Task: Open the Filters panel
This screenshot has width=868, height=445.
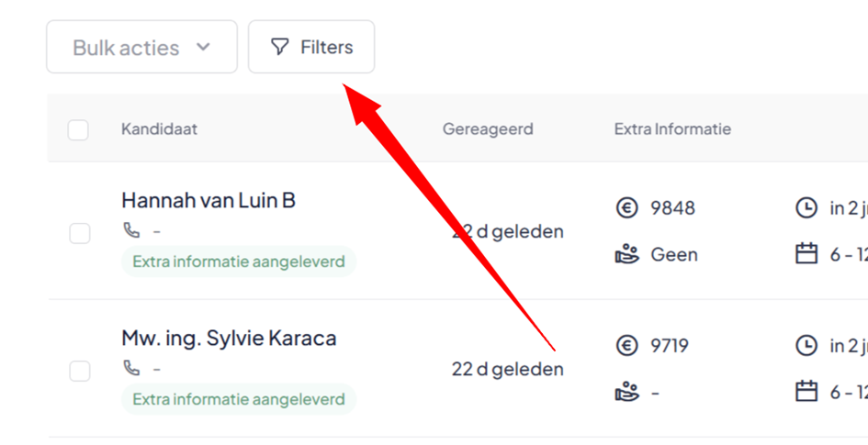Action: (x=311, y=47)
